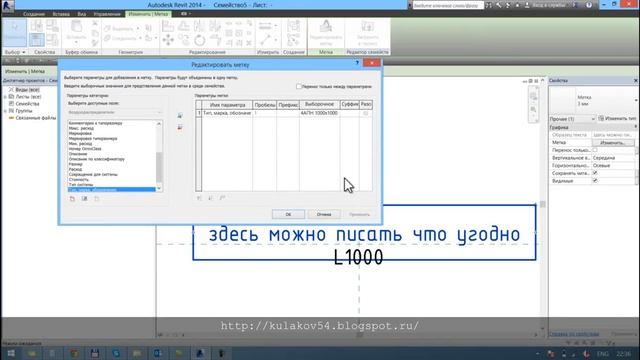
Task: Toggle Перенос только checkbox in Properties panel
Action: [x=595, y=150]
